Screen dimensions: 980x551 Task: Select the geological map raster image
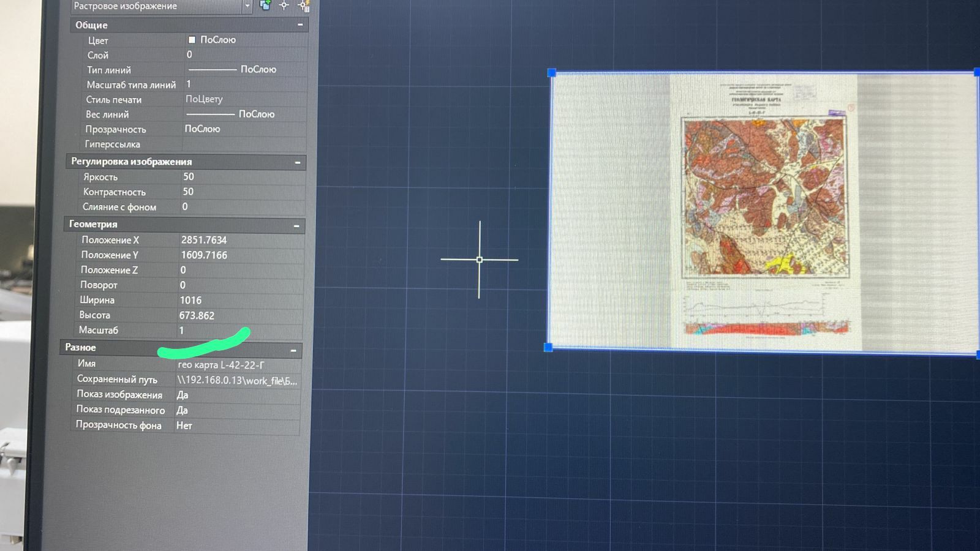764,211
